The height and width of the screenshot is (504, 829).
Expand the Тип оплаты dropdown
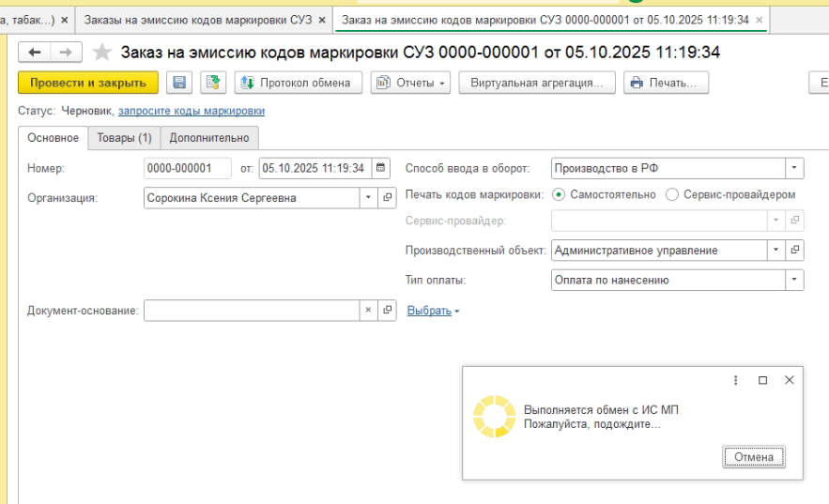[794, 280]
